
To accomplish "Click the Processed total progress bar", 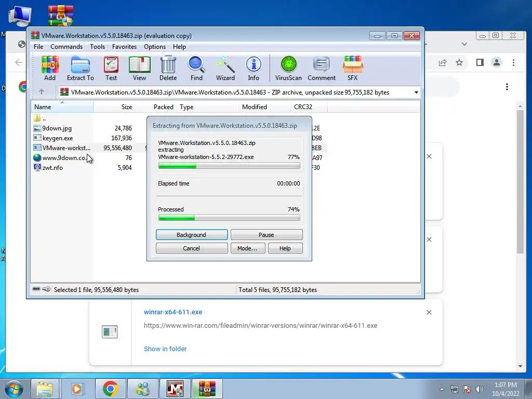I will (x=229, y=218).
